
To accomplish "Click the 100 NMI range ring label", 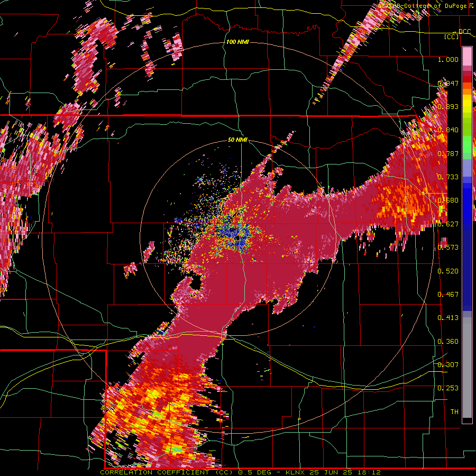I will click(x=237, y=42).
